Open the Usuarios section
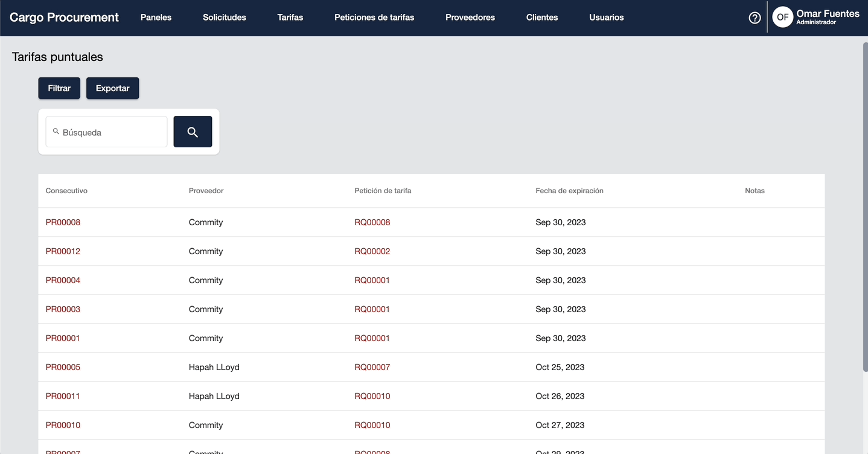 (x=607, y=18)
